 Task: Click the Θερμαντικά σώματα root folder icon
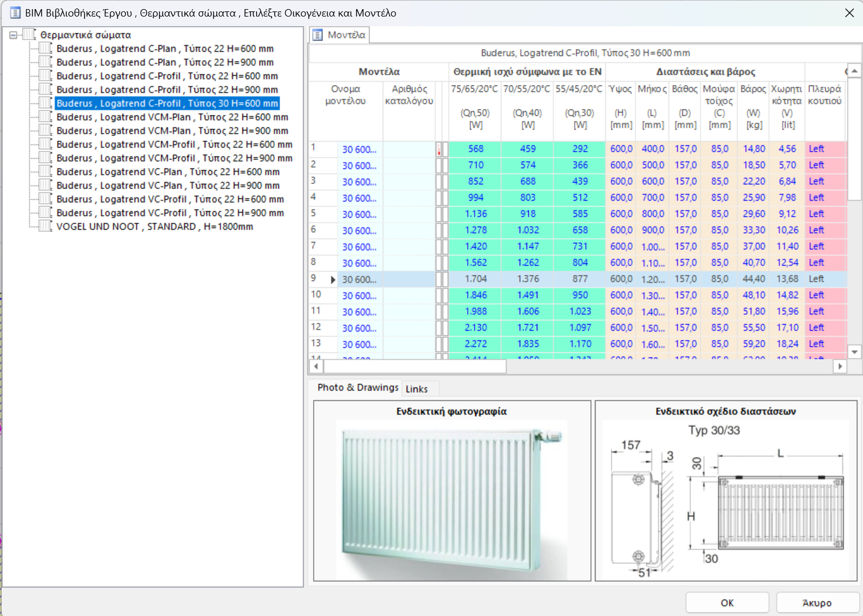pos(30,35)
